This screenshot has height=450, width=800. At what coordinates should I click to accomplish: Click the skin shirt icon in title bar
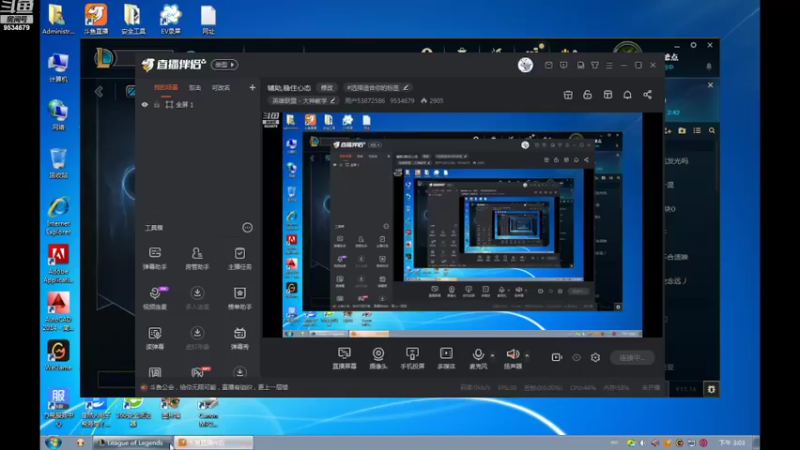pyautogui.click(x=595, y=65)
